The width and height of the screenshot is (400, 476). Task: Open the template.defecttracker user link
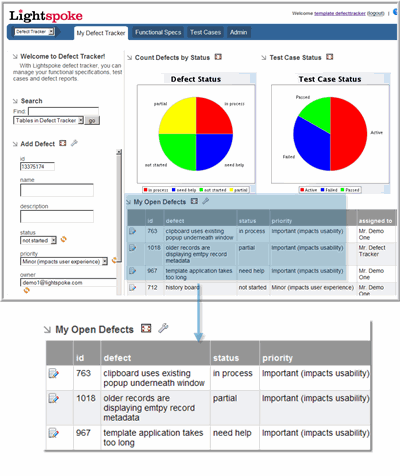tap(340, 13)
